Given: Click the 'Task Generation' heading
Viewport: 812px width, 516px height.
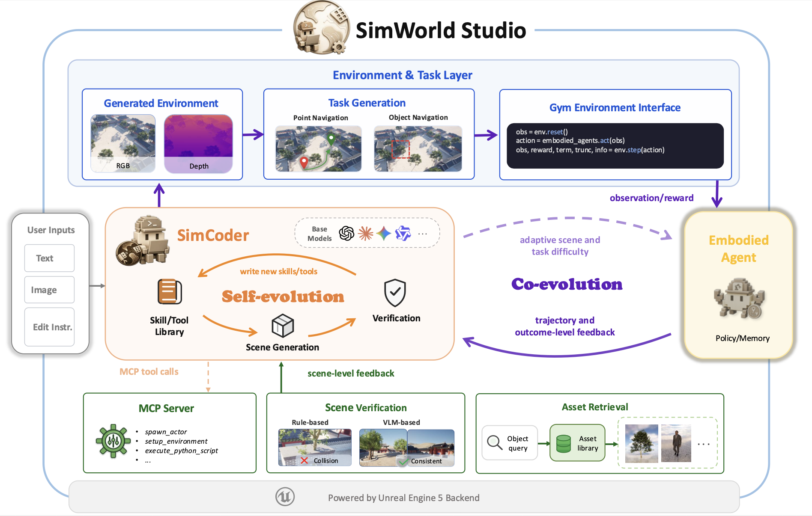Looking at the screenshot, I should tap(367, 103).
